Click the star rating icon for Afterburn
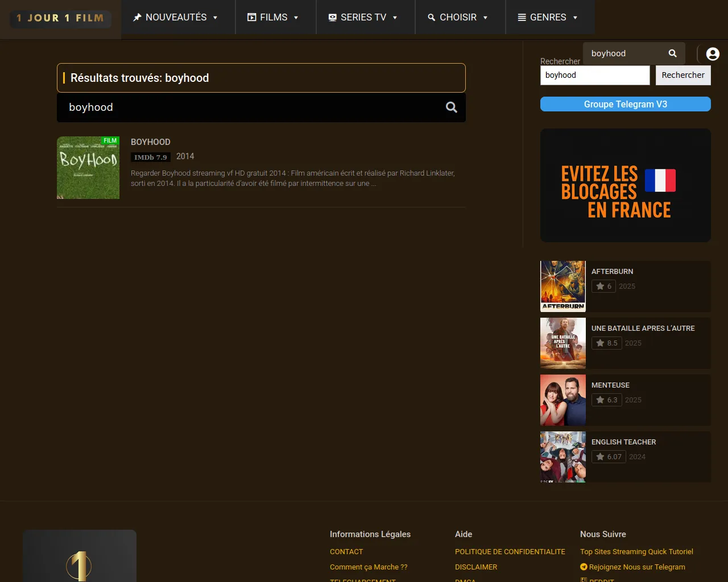The width and height of the screenshot is (728, 582). [x=600, y=286]
